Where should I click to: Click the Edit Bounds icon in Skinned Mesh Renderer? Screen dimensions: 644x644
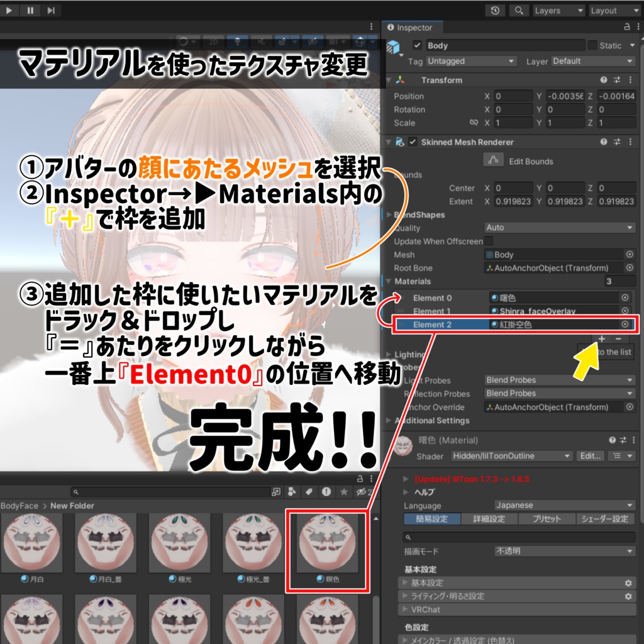pyautogui.click(x=494, y=162)
